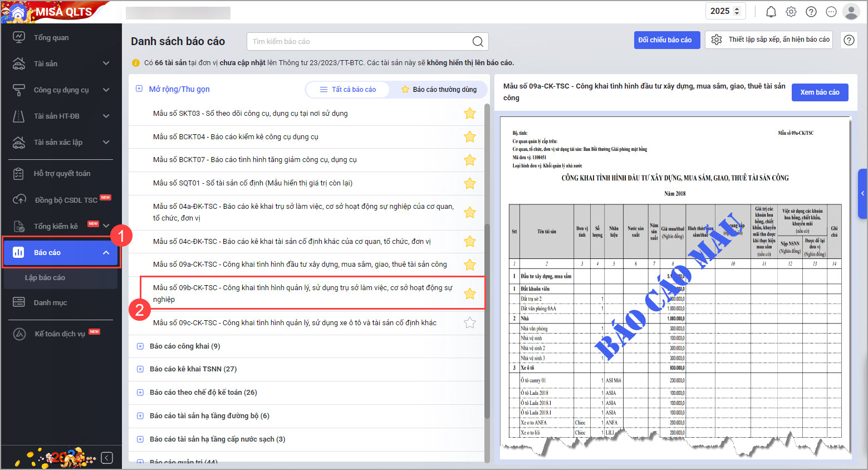Collapse the sidebar with the arrow icon

coord(107,458)
